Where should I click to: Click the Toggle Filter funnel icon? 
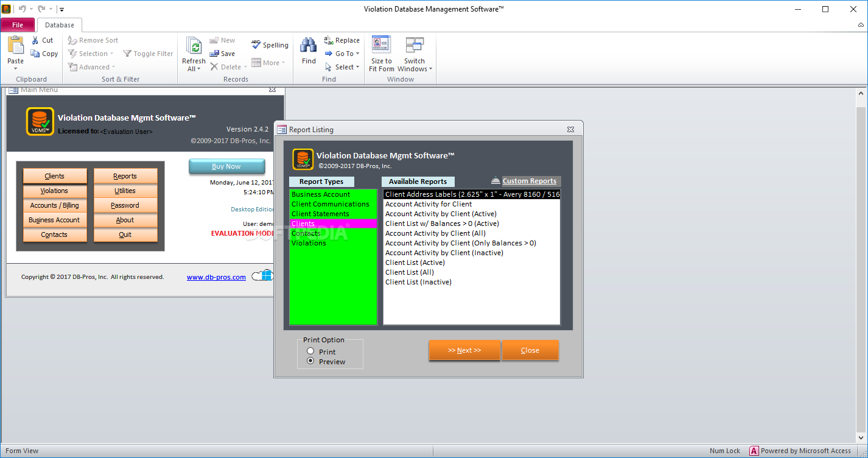[127, 54]
